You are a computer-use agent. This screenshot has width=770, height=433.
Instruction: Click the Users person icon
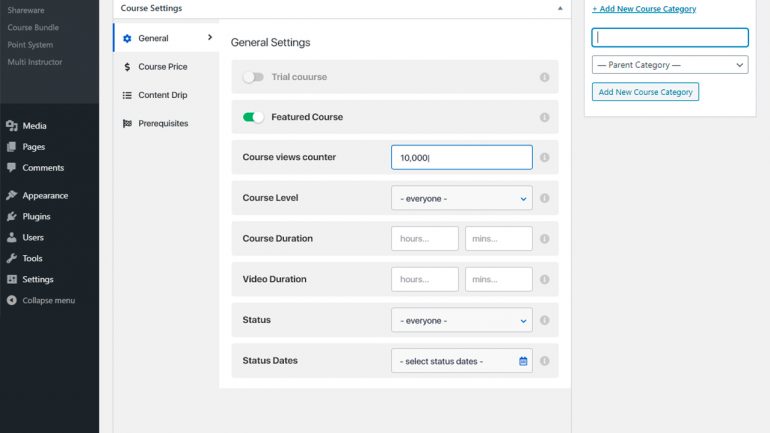pos(12,238)
